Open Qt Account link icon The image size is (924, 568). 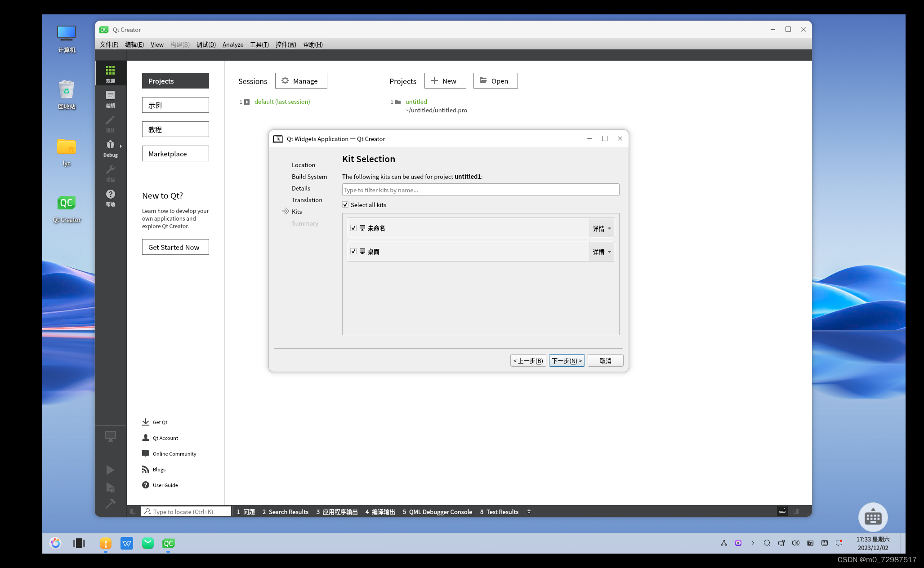click(x=146, y=438)
